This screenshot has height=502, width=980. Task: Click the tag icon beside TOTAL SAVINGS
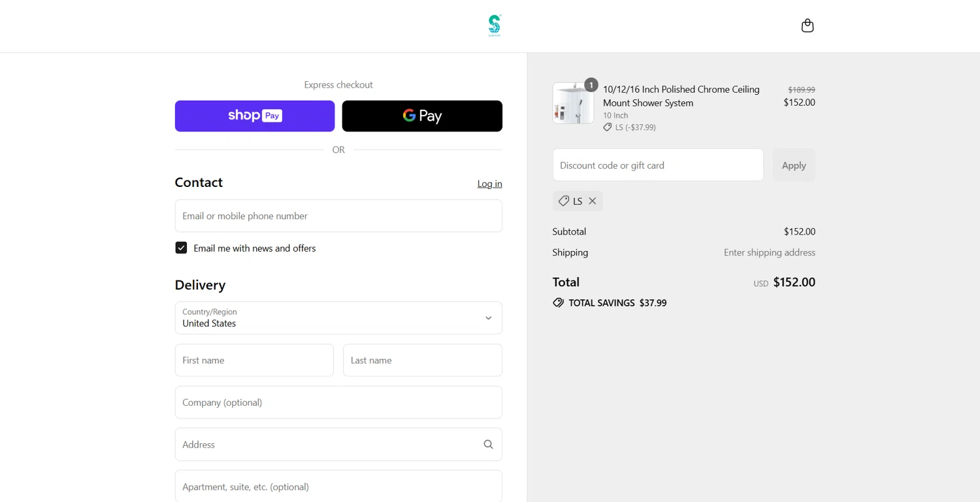click(x=559, y=303)
